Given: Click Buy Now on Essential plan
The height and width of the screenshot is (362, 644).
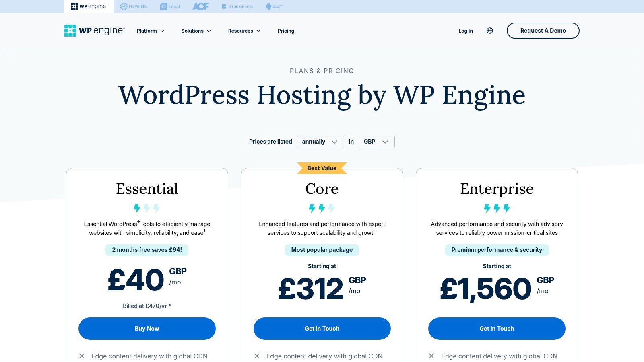Looking at the screenshot, I should tap(147, 329).
